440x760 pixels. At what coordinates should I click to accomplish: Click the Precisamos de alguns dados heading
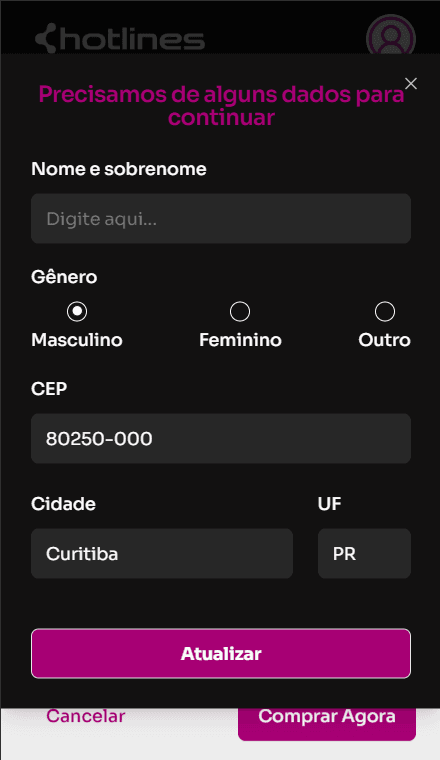pos(221,106)
